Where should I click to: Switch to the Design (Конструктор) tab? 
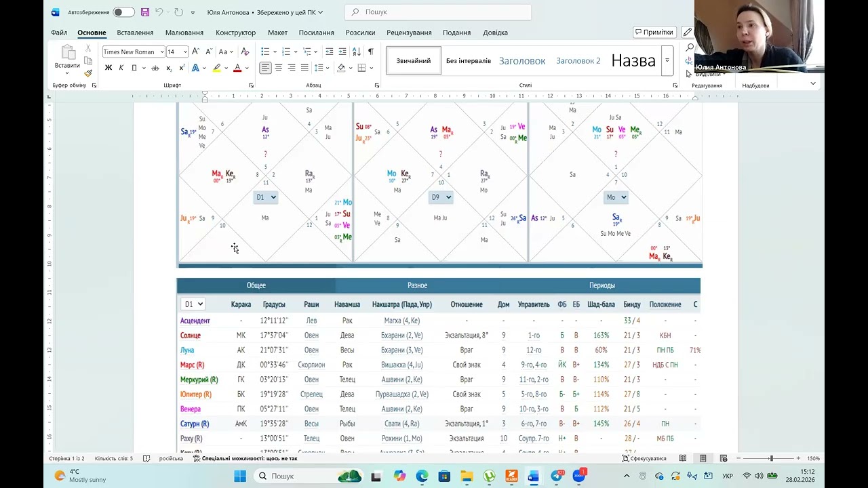pyautogui.click(x=235, y=33)
